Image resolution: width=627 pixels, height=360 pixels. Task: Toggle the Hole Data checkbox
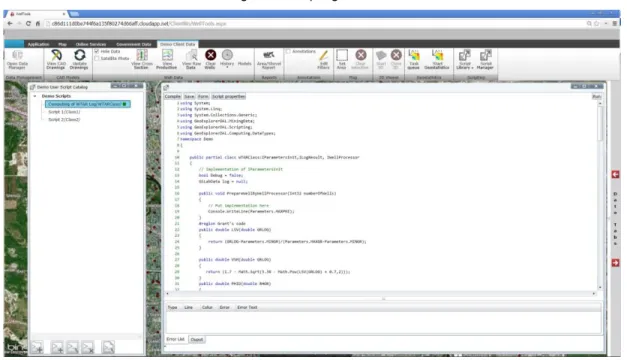(x=97, y=52)
